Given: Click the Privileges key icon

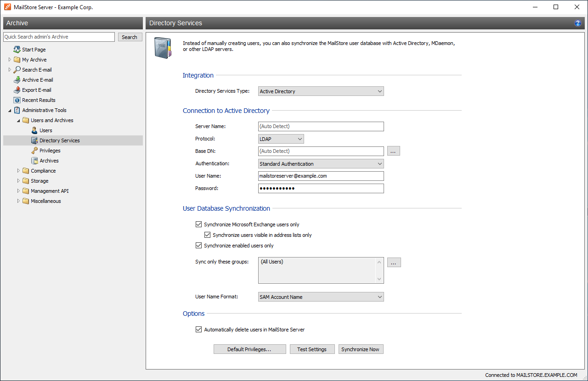Looking at the screenshot, I should pos(34,151).
